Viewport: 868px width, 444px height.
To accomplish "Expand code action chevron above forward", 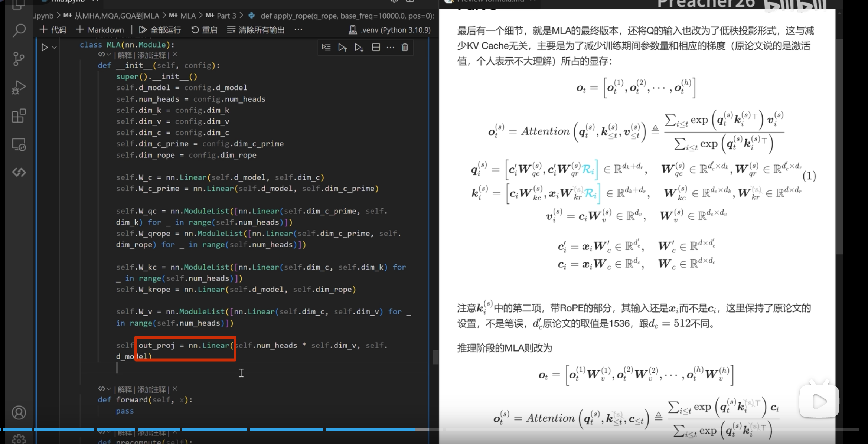I will pyautogui.click(x=109, y=389).
